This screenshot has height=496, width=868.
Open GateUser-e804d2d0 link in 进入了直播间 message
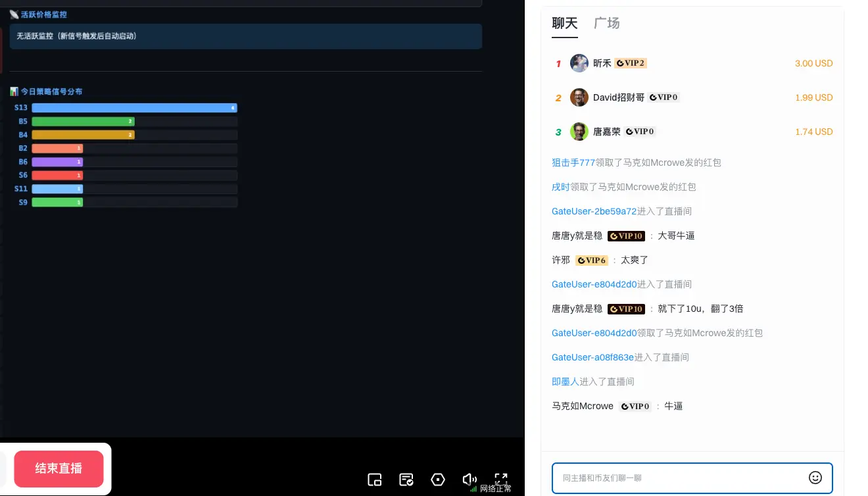[x=594, y=284]
